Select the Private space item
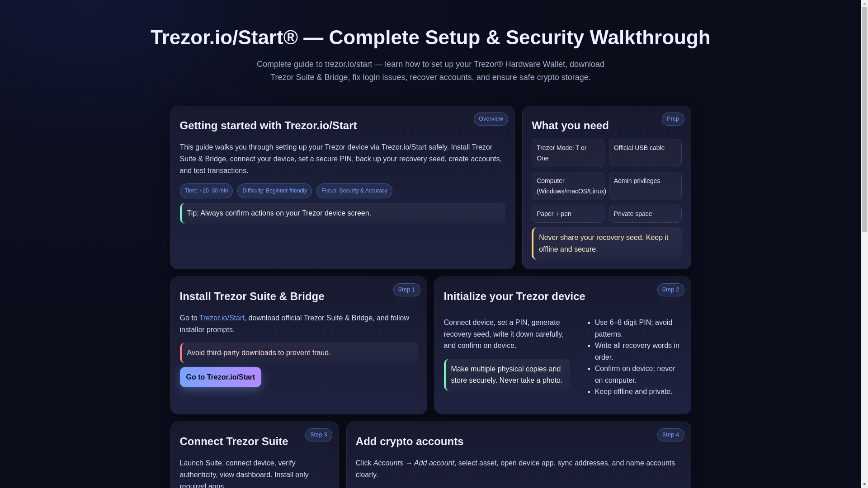 coord(645,214)
